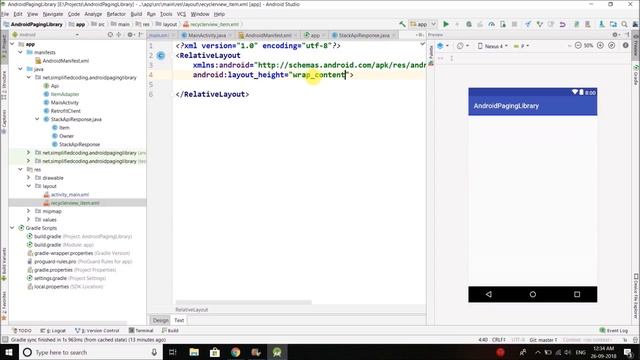Open Chrome from the Windows taskbar
The height and width of the screenshot is (360, 640).
point(236,352)
